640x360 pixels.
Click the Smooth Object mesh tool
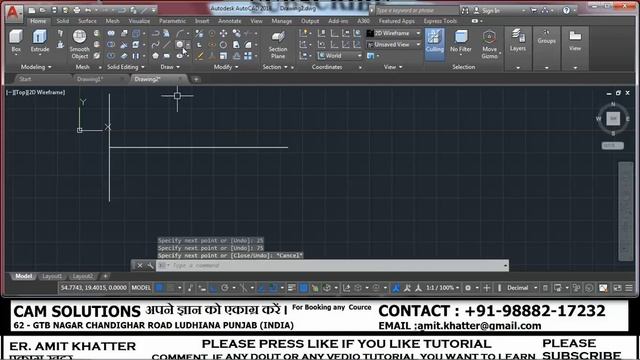click(79, 44)
